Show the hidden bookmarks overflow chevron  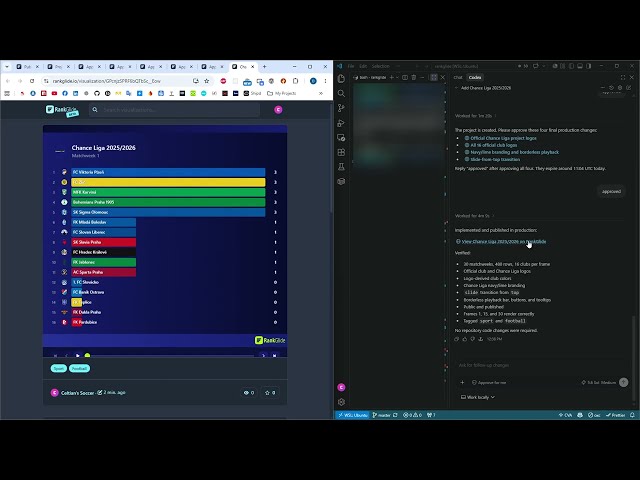point(321,93)
